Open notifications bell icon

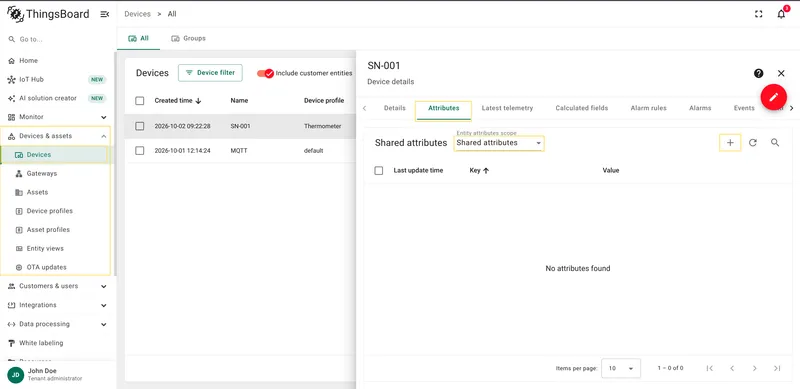click(x=781, y=14)
